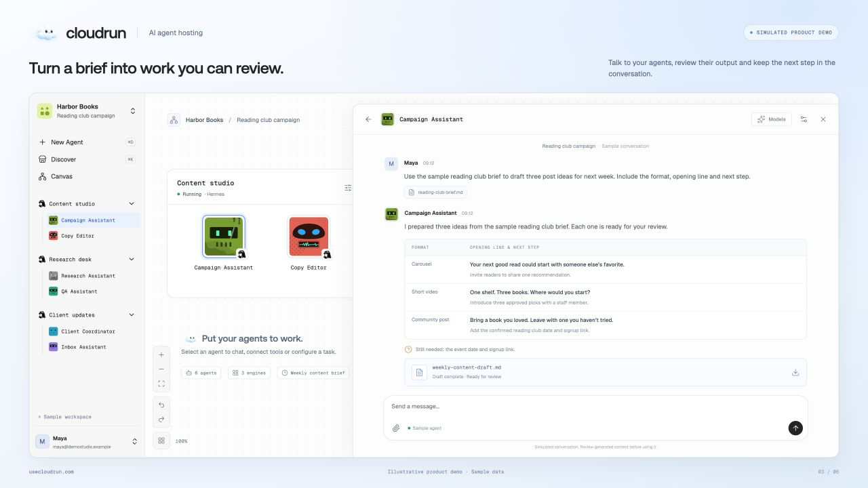
Task: Select the Copy Editor robot avatar on canvas
Action: click(x=309, y=237)
